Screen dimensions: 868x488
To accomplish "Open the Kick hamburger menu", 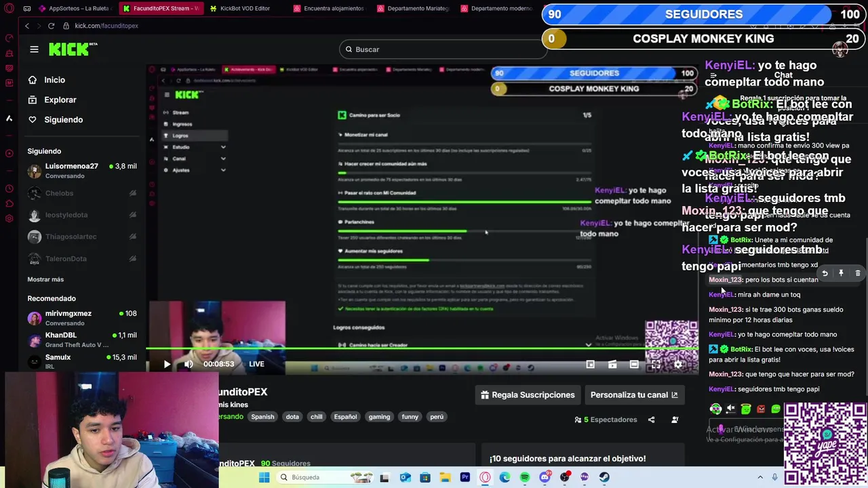I will coord(34,49).
